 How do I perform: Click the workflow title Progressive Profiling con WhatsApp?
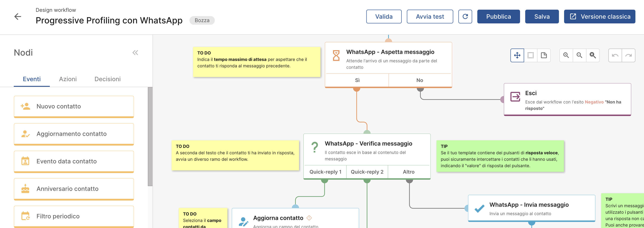pos(109,20)
